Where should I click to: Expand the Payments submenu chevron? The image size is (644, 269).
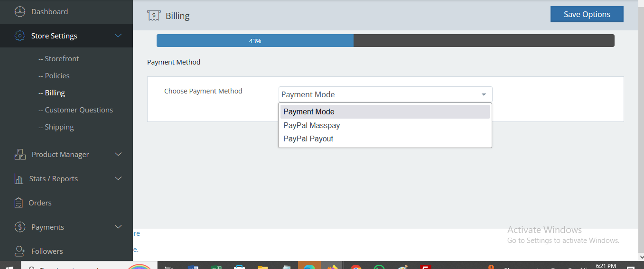[118, 227]
